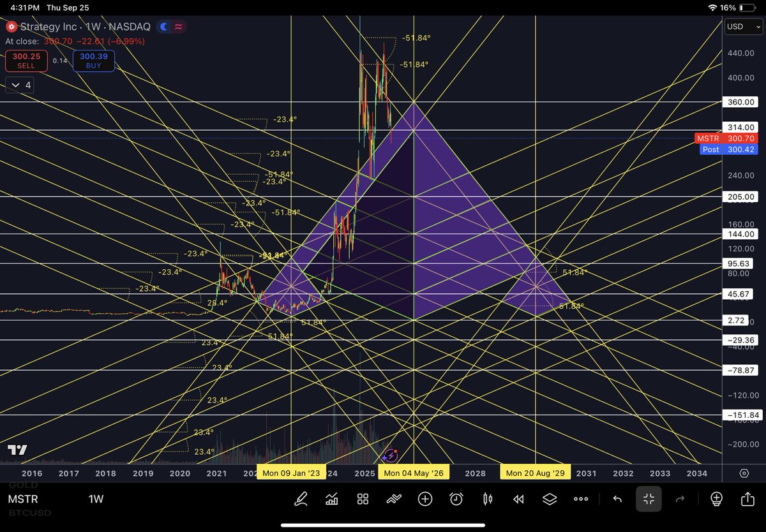
Task: Tap the Wi-Fi icon in status bar
Action: (713, 6)
